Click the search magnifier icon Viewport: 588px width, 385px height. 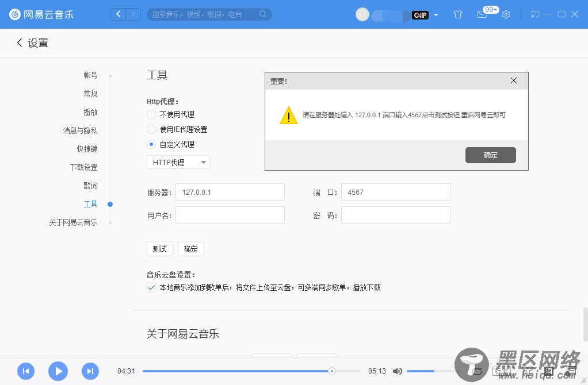263,14
